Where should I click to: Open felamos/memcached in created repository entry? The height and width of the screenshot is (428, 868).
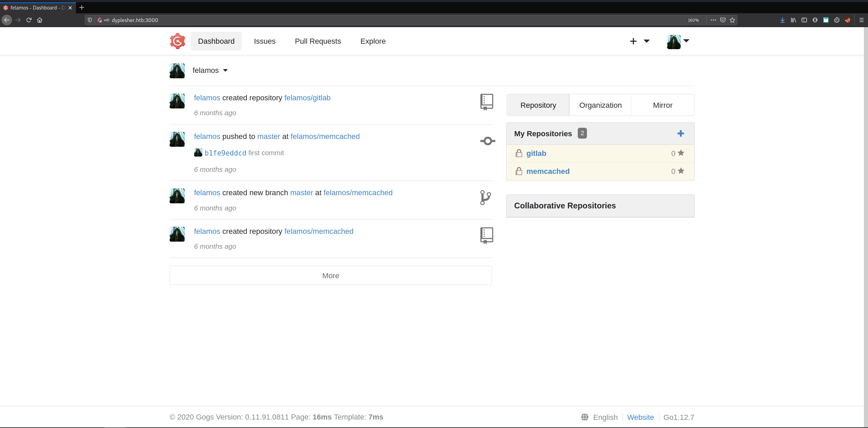319,231
